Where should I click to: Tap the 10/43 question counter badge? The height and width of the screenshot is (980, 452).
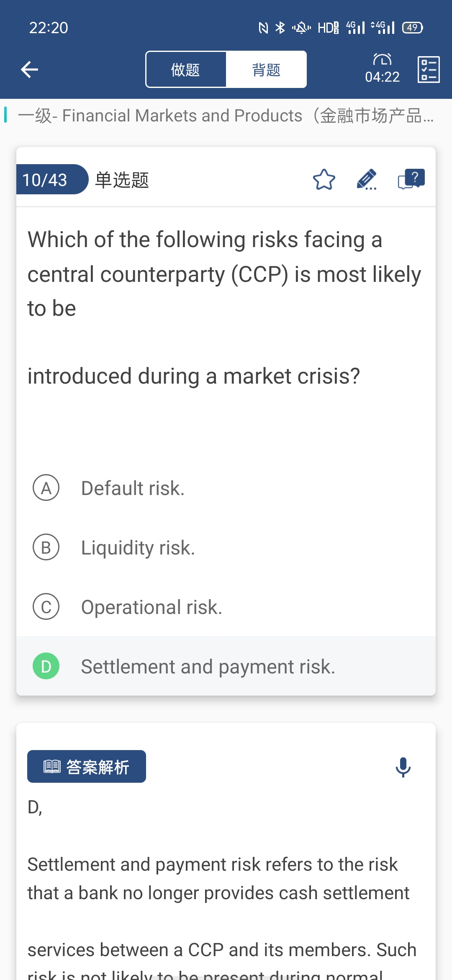[x=45, y=180]
